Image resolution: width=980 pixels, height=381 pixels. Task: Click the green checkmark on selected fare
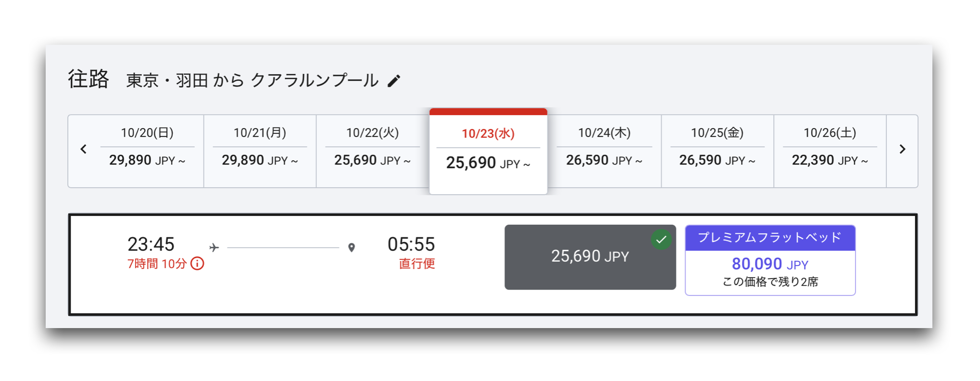point(661,239)
